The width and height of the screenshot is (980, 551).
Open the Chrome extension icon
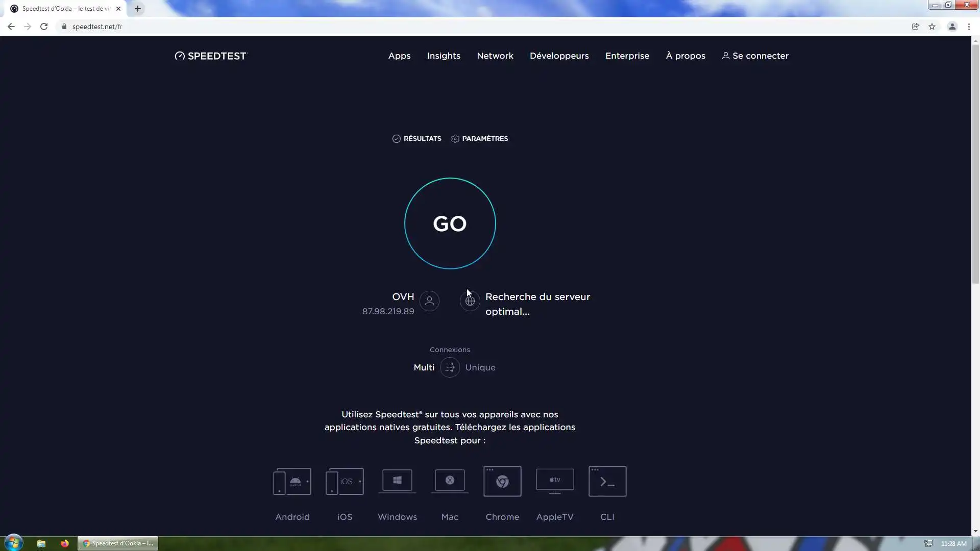coord(502,481)
